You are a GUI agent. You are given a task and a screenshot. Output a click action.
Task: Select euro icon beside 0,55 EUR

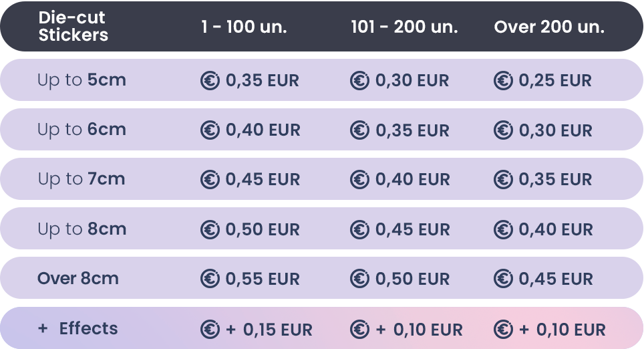point(210,279)
